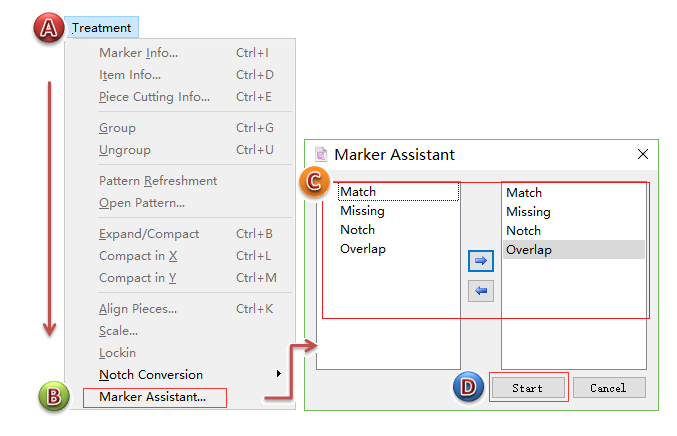The width and height of the screenshot is (677, 436).
Task: Select Match in the right list
Action: pos(524,193)
